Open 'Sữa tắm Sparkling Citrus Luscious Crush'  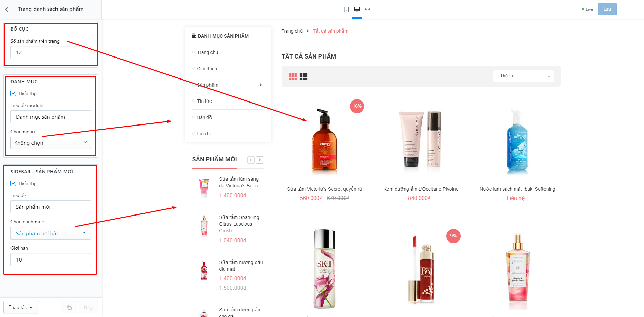point(239,224)
